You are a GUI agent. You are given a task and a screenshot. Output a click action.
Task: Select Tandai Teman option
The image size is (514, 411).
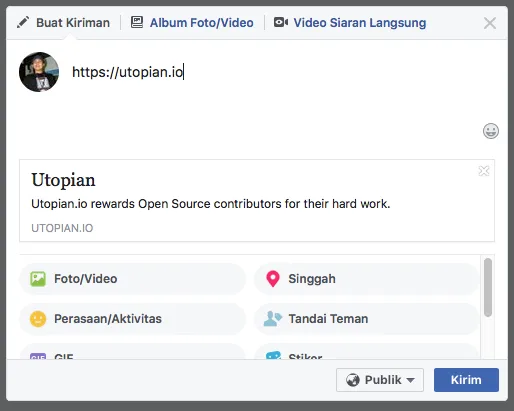tap(367, 319)
